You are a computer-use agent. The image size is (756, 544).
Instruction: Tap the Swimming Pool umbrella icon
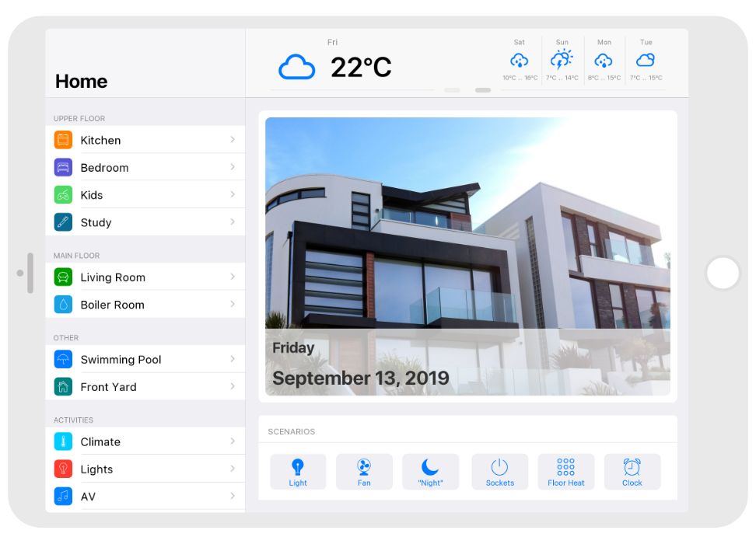coord(63,360)
